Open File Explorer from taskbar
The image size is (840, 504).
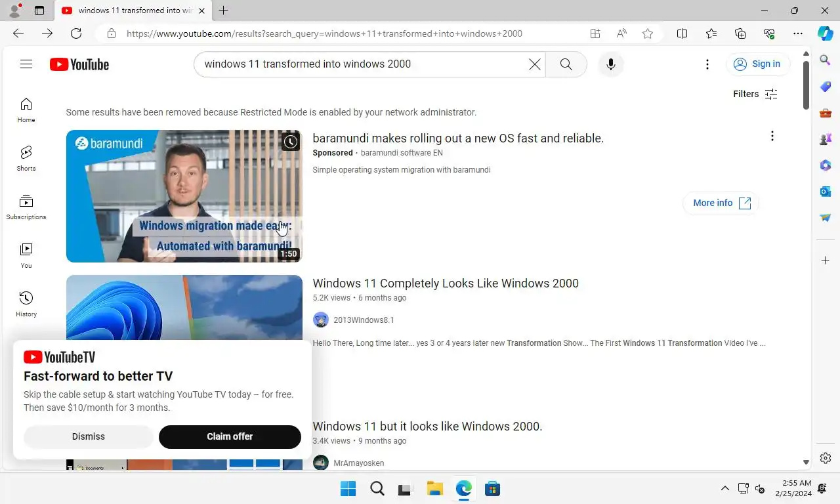(434, 488)
